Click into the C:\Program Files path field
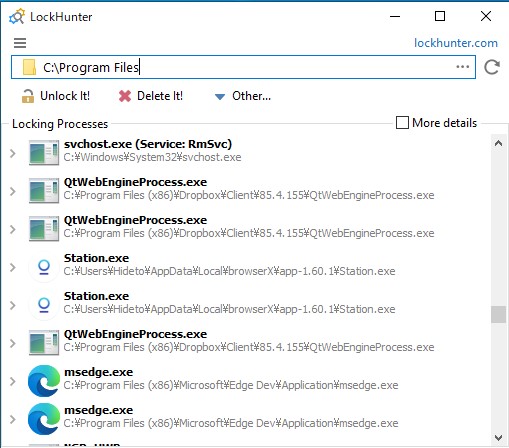The image size is (509, 448). click(x=243, y=67)
